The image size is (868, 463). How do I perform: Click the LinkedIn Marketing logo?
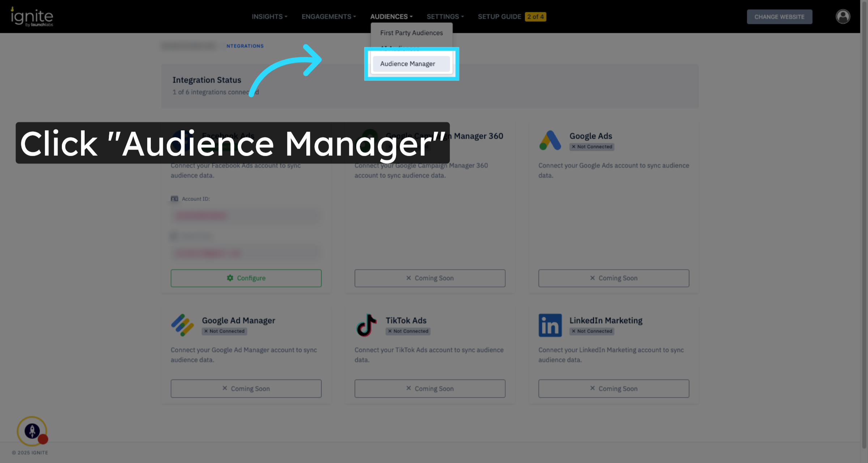tap(550, 325)
